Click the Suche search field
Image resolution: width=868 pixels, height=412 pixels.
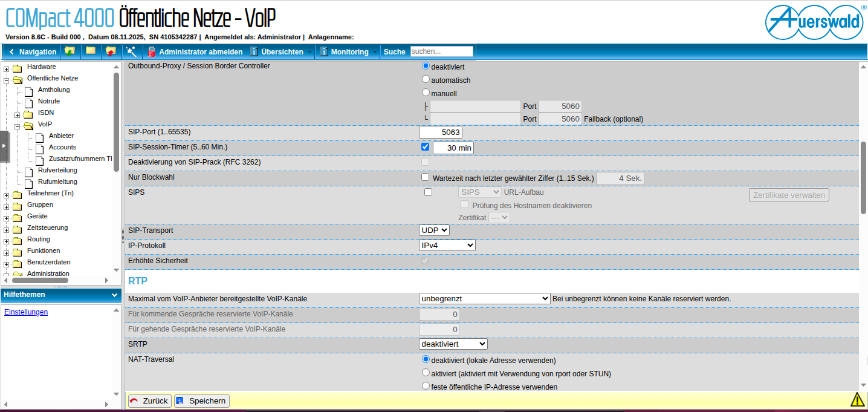pyautogui.click(x=442, y=51)
